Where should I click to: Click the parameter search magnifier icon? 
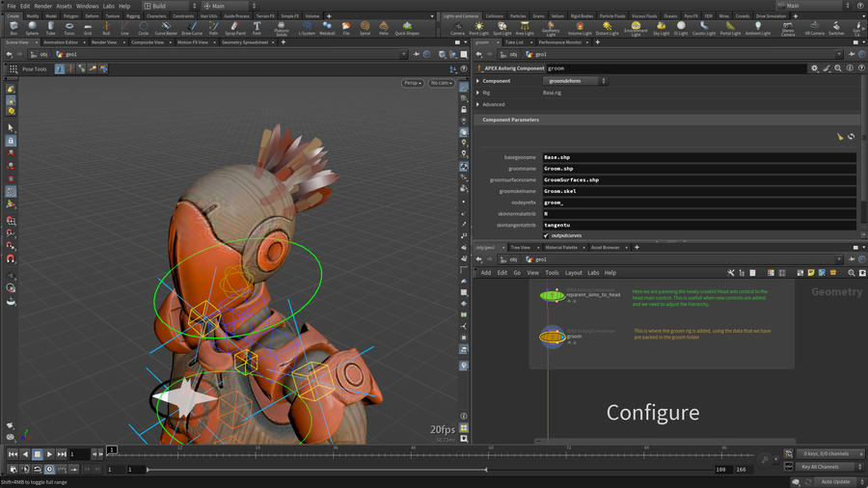(838, 68)
